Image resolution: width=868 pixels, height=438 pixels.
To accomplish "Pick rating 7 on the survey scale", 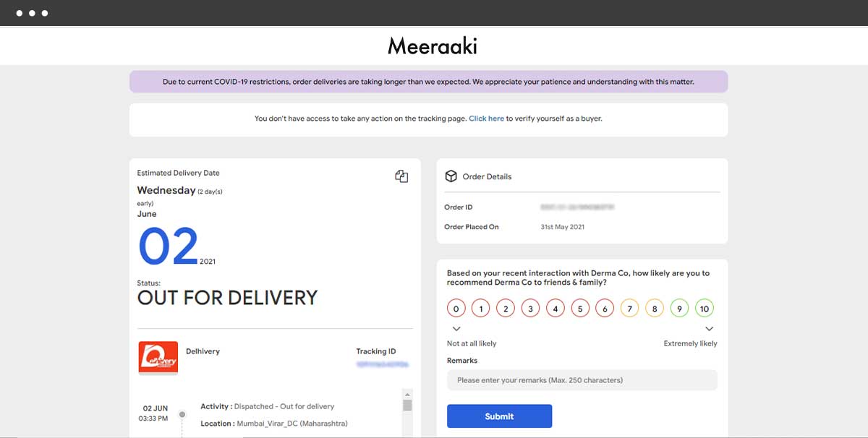I will [x=629, y=309].
